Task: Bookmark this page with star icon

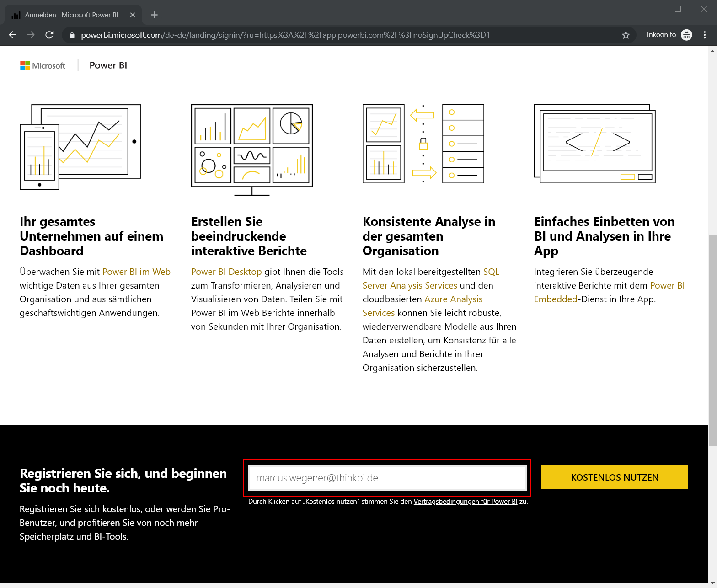Action: [x=626, y=35]
